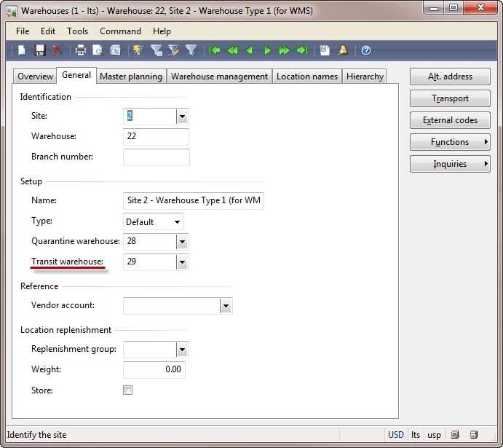Open the Edit menu

tap(48, 31)
